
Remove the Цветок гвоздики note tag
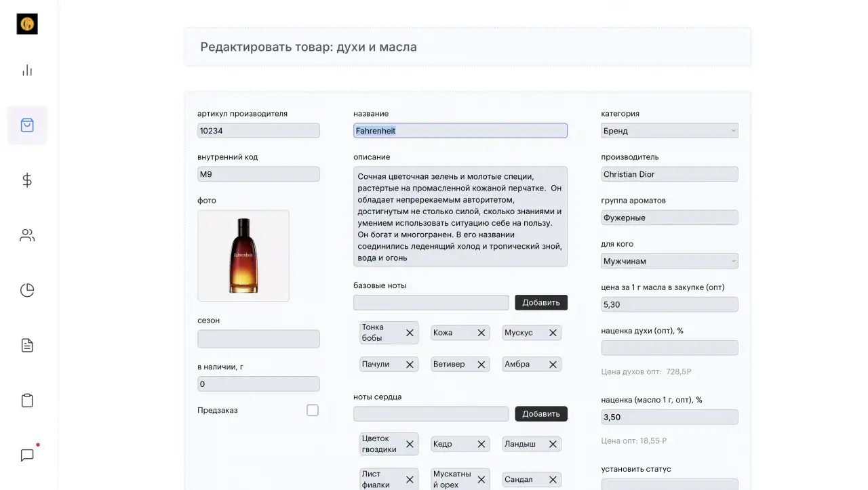410,444
